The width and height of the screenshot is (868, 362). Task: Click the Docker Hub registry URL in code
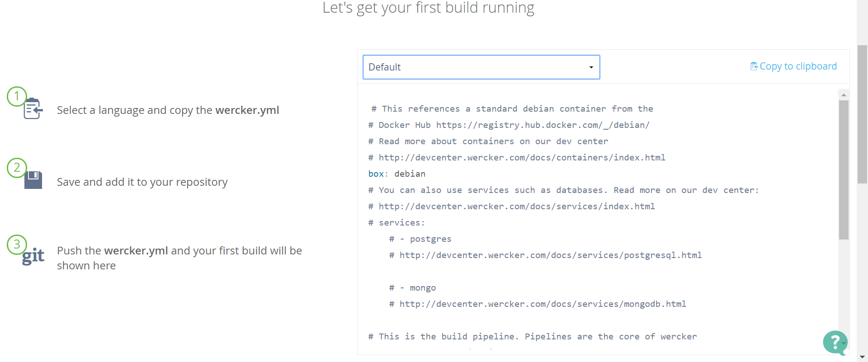(542, 125)
